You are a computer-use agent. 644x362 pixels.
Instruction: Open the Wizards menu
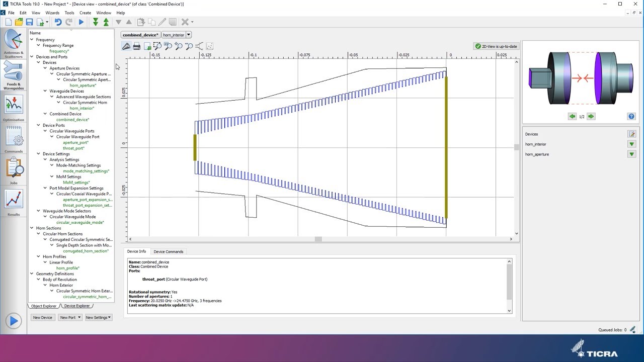pos(52,13)
